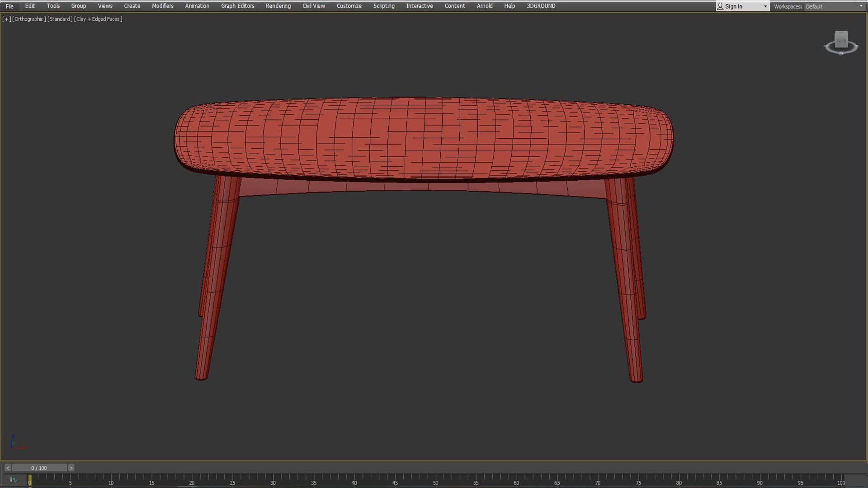868x488 pixels.
Task: Open the Create menu
Action: point(132,6)
